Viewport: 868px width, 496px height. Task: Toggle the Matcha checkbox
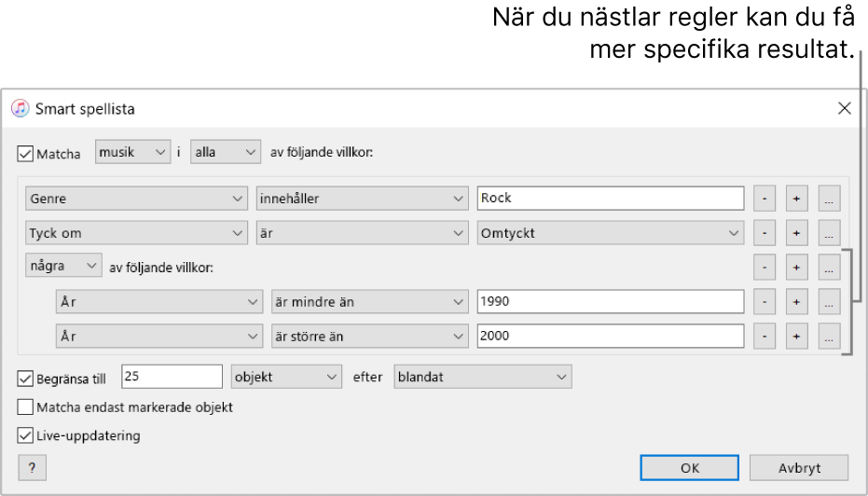click(25, 153)
